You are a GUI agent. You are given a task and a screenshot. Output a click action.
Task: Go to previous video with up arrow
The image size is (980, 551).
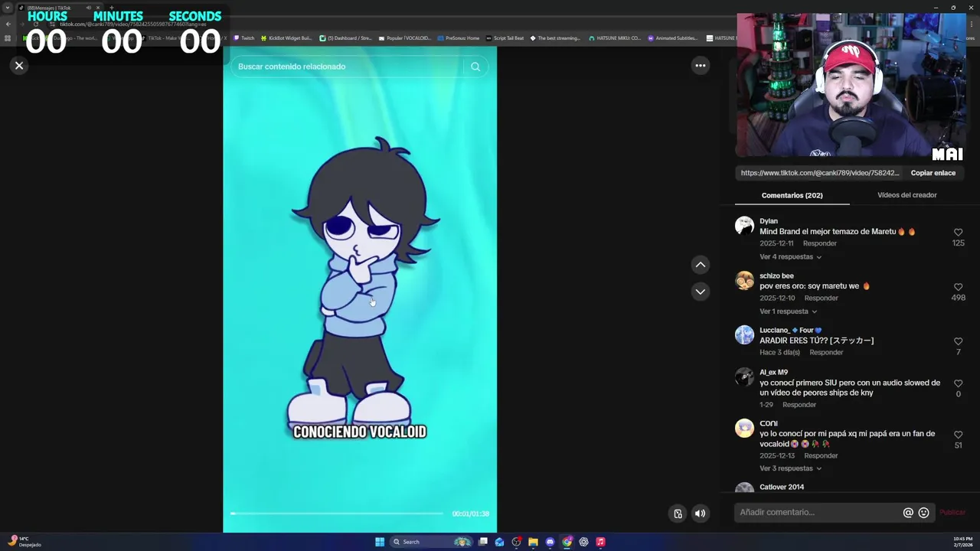[x=700, y=265]
